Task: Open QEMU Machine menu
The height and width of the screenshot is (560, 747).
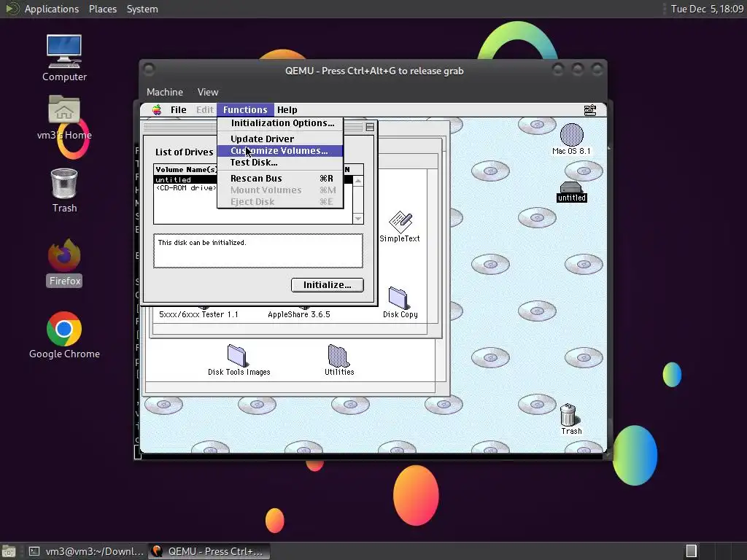Action: 165,92
